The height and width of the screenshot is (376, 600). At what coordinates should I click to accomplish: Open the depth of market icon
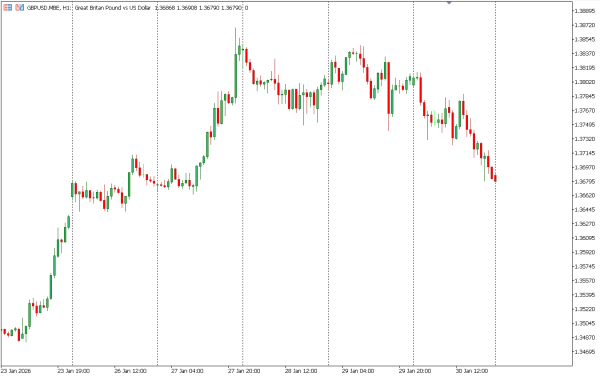click(x=20, y=7)
